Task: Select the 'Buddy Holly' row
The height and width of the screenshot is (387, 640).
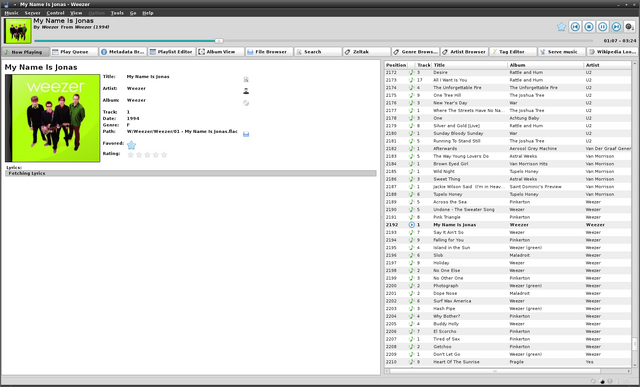Action: coord(508,324)
